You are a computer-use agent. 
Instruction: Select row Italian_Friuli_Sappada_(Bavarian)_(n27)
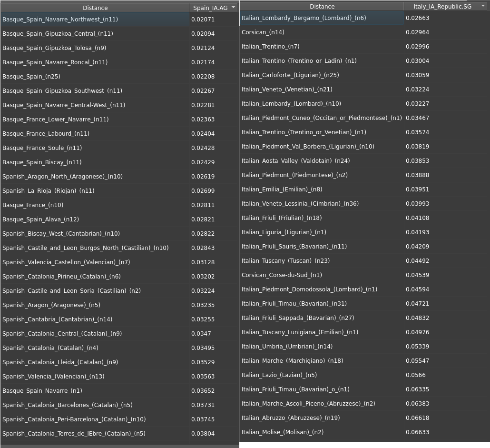coord(364,318)
